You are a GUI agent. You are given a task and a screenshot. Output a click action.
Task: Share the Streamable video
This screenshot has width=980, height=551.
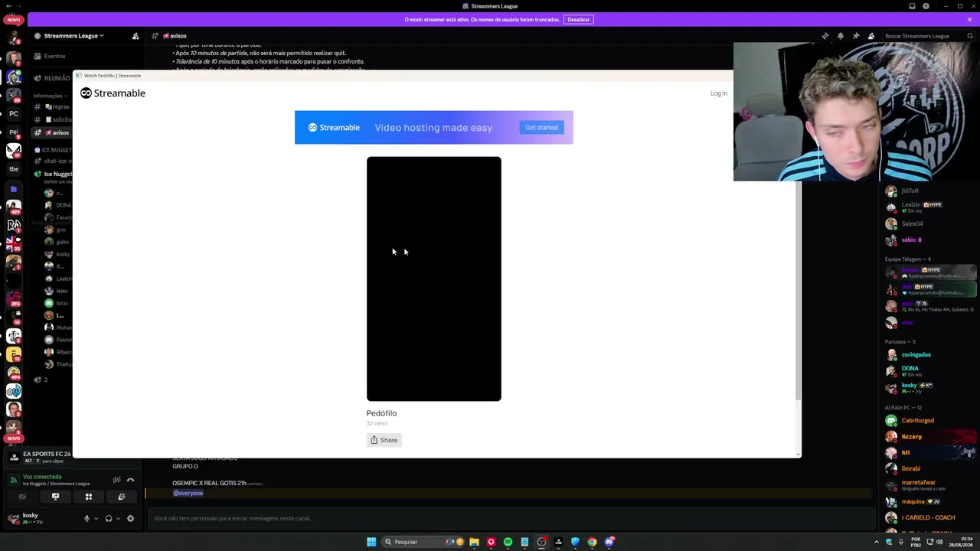point(384,440)
